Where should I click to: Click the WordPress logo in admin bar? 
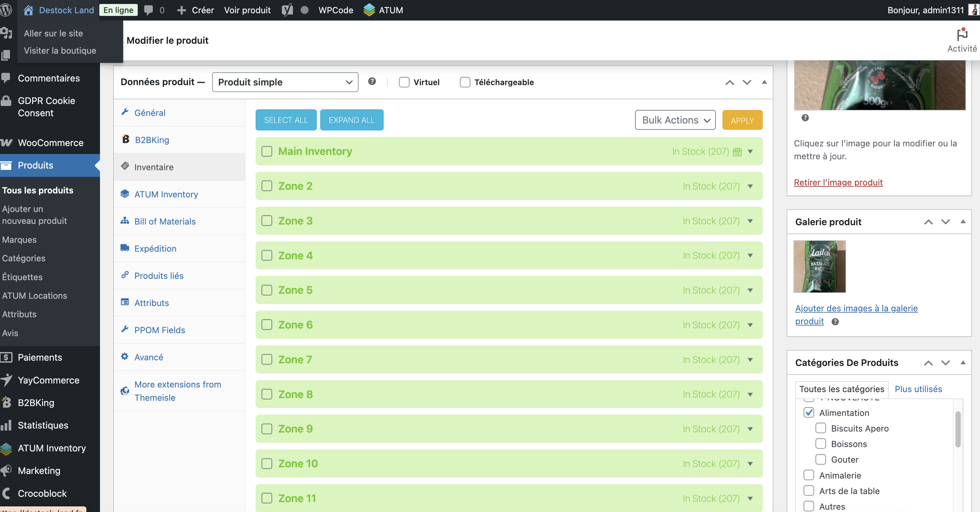pyautogui.click(x=5, y=10)
